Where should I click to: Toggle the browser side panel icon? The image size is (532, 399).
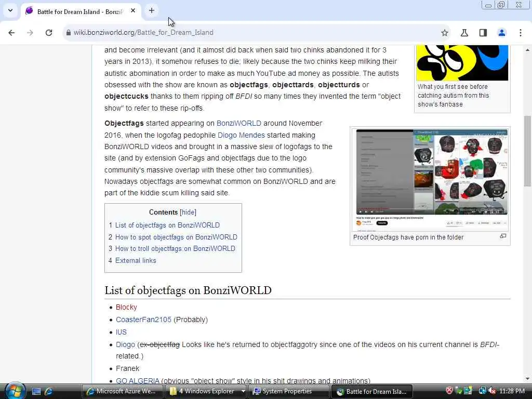(x=483, y=33)
